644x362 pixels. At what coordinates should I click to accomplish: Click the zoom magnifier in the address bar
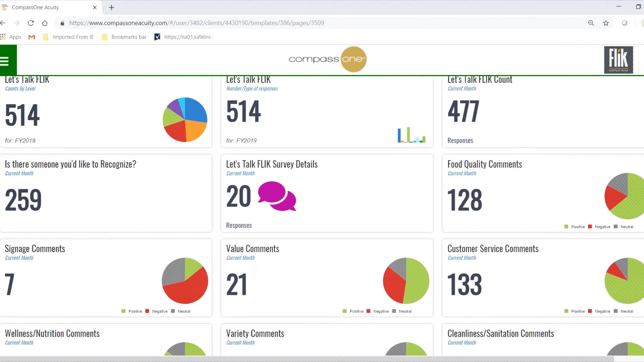(591, 23)
